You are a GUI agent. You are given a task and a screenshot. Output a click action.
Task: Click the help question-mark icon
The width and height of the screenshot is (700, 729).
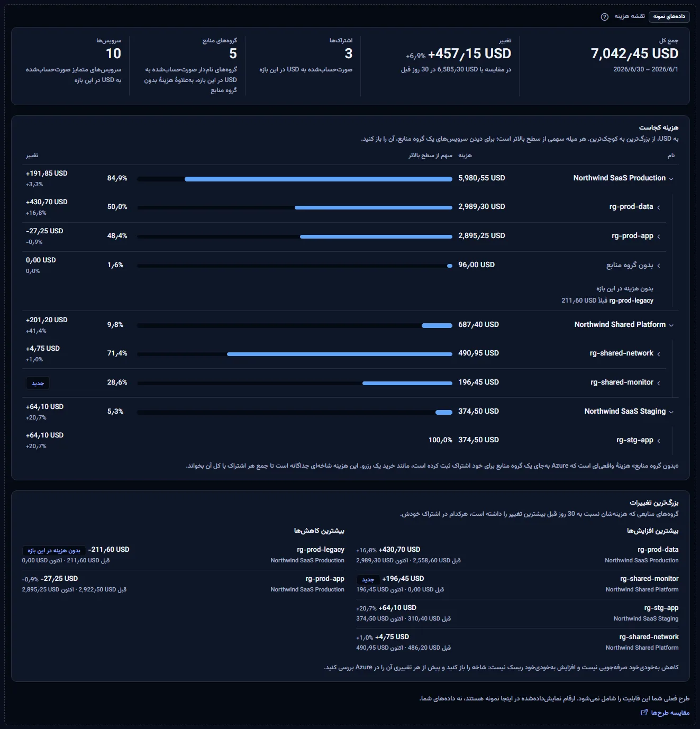pos(605,17)
